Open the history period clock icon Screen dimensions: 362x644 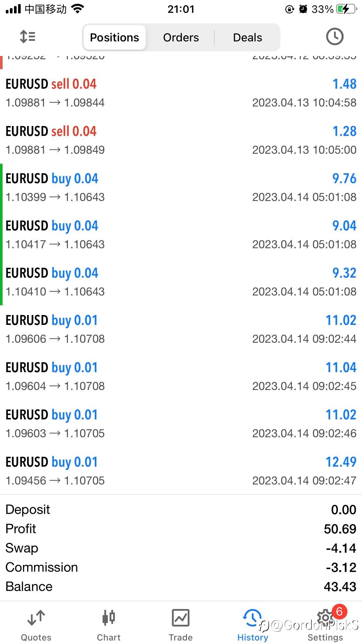point(334,37)
